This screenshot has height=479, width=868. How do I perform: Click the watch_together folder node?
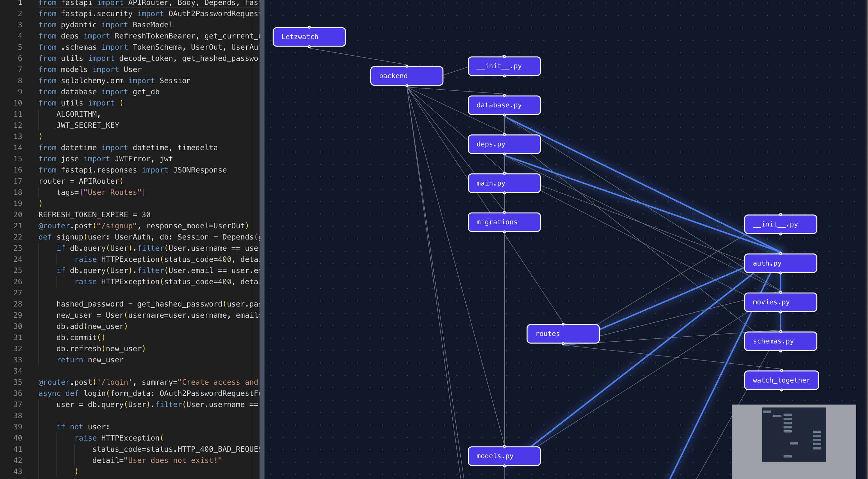(781, 380)
